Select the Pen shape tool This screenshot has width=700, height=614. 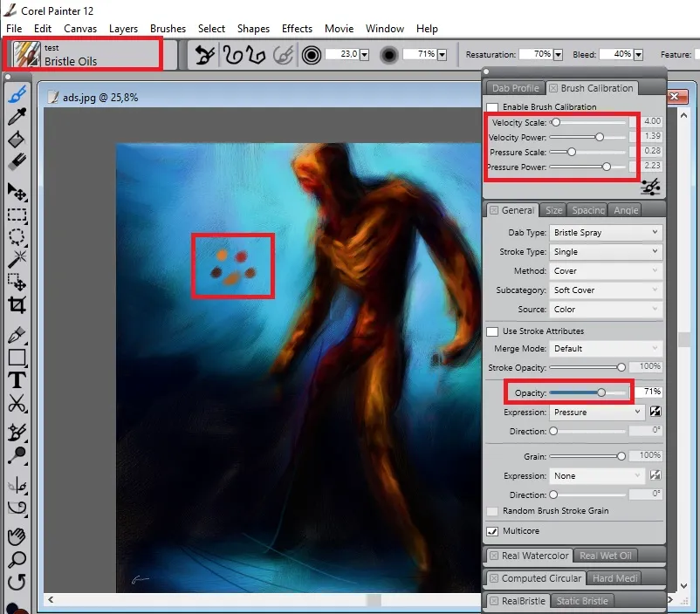point(17,335)
